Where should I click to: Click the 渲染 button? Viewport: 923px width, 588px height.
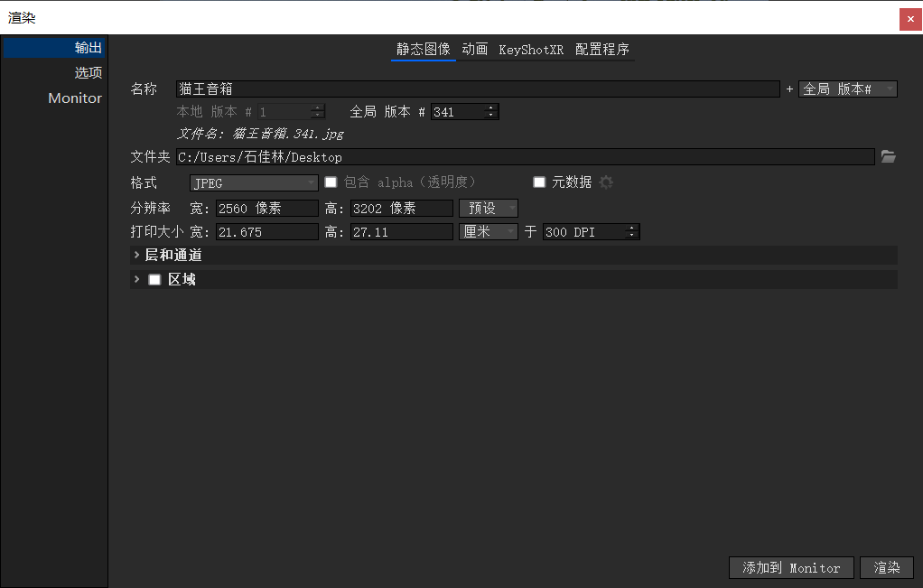point(886,567)
